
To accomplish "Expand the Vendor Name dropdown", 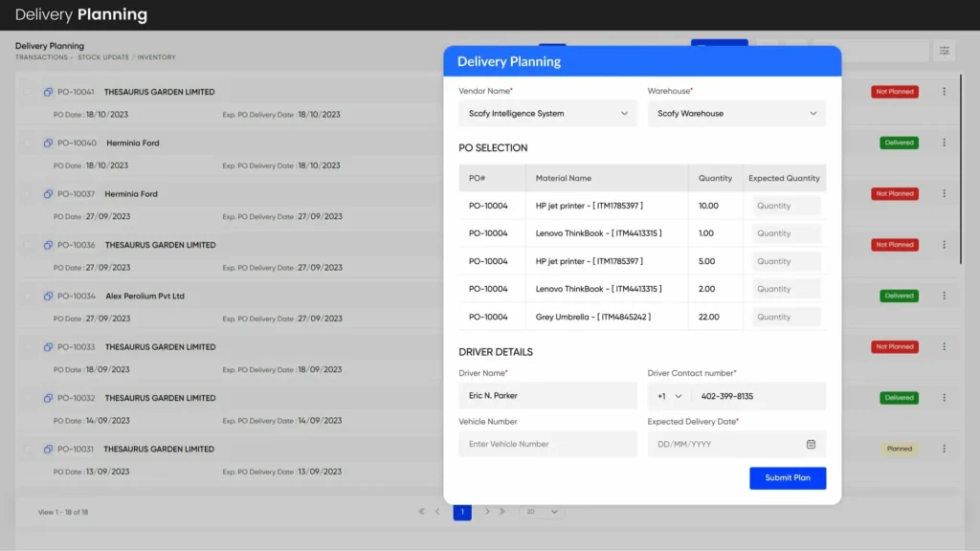I will point(547,113).
